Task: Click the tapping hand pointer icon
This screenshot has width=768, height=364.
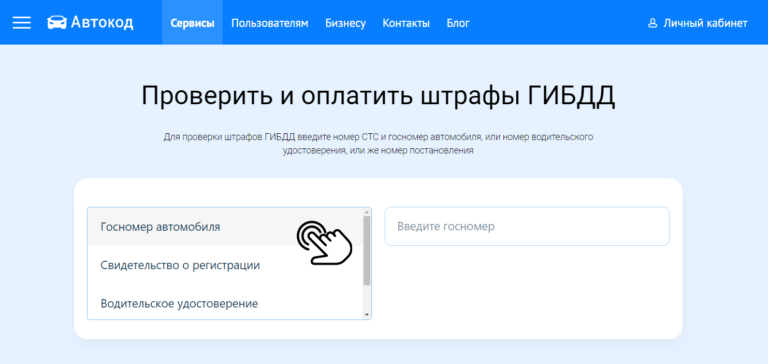Action: pos(324,243)
